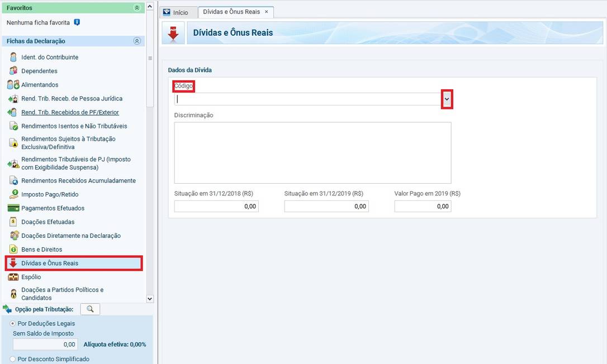607x364 pixels.
Task: Click inside the Discriminação text area
Action: tap(312, 152)
